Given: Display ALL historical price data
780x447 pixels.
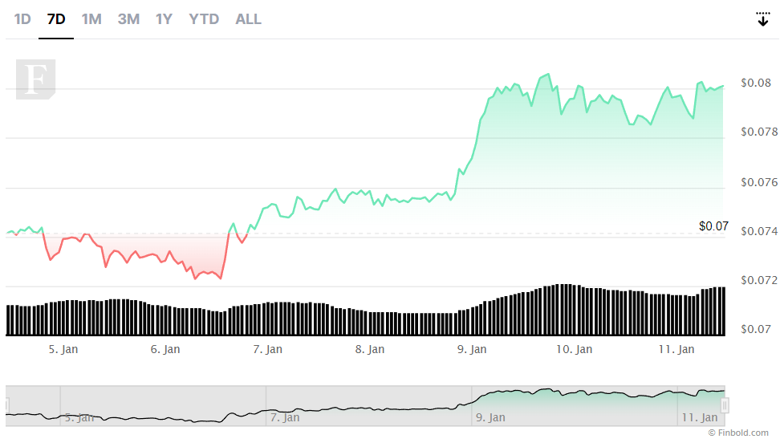Looking at the screenshot, I should (x=248, y=19).
